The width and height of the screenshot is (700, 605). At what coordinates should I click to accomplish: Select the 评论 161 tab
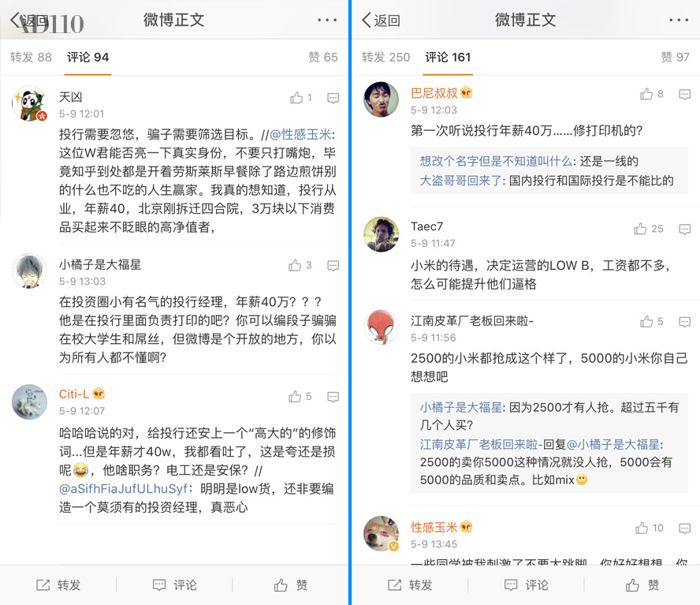click(448, 58)
